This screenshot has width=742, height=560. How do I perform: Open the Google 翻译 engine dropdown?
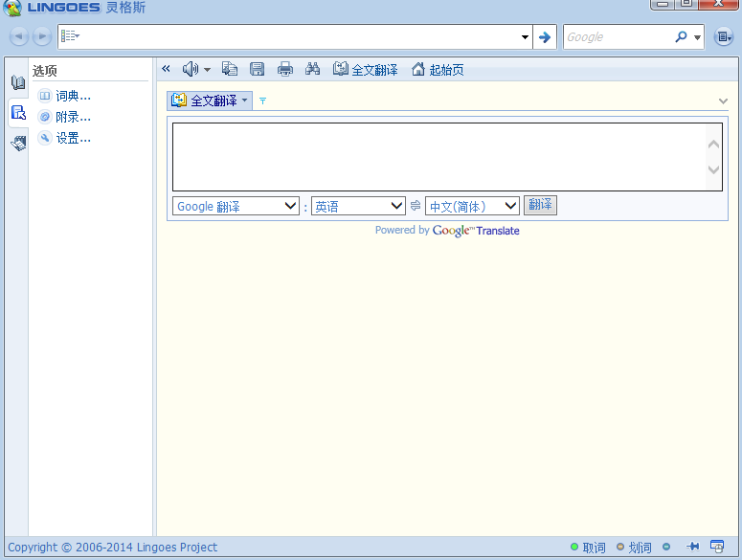(x=236, y=206)
